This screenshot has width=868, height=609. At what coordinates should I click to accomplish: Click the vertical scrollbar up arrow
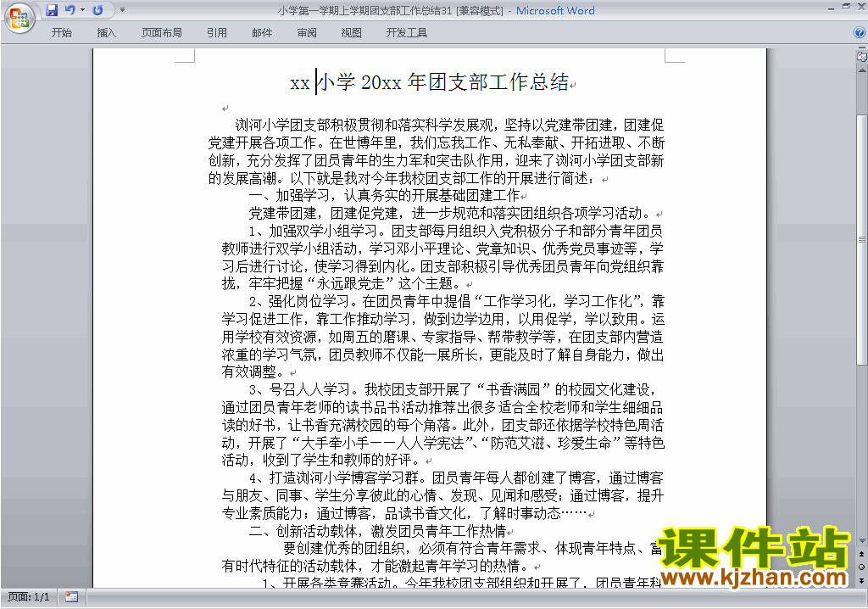[862, 70]
